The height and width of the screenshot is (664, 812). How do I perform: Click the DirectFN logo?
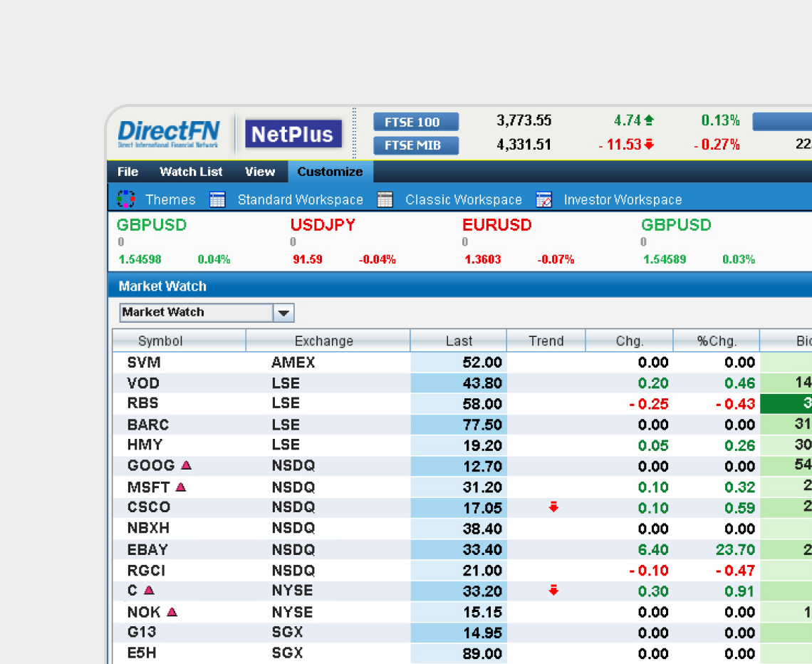169,134
